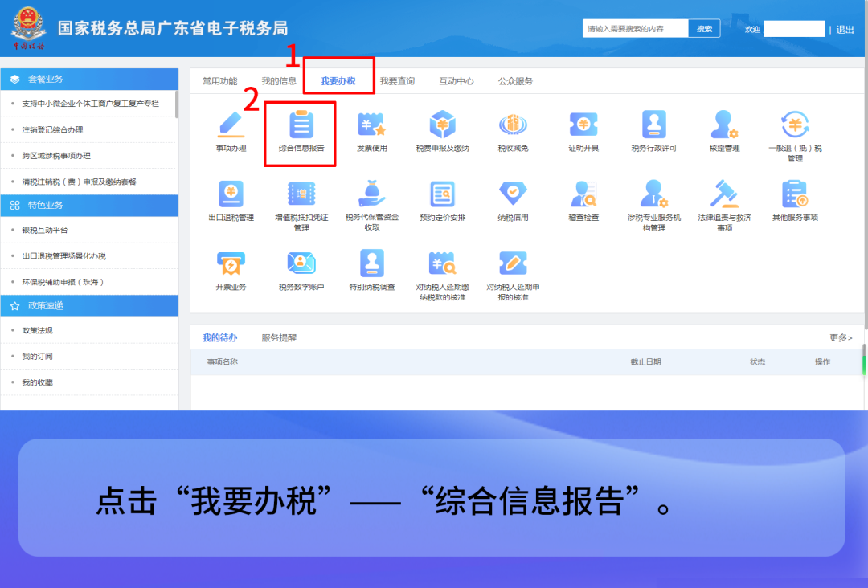This screenshot has height=588, width=868.
Task: Click the 截止日期 column header
Action: click(x=645, y=361)
